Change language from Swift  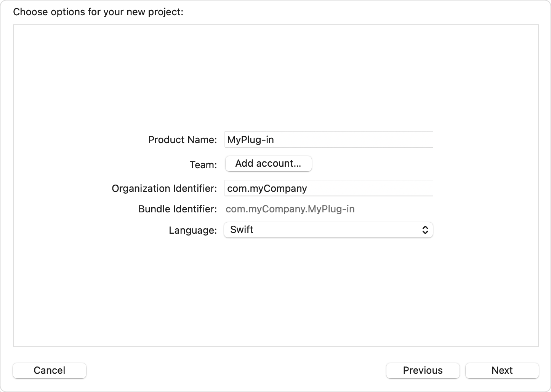(x=328, y=229)
